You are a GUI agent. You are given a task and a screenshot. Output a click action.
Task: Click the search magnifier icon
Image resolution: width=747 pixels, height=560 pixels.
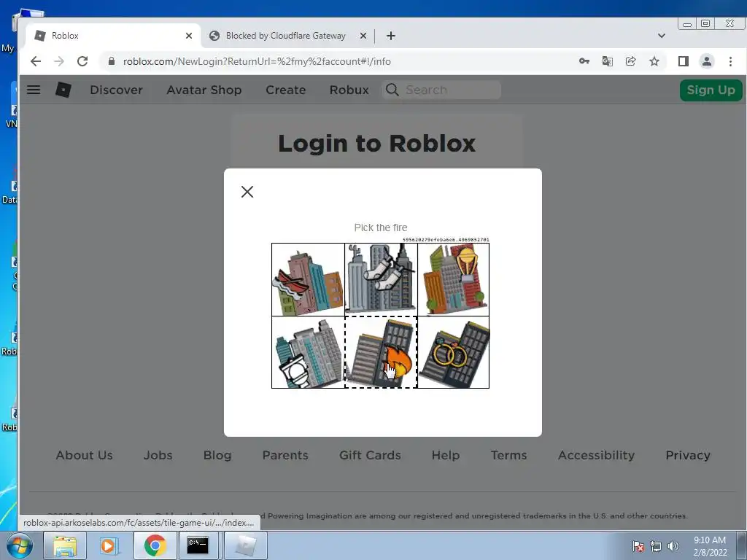(x=392, y=90)
